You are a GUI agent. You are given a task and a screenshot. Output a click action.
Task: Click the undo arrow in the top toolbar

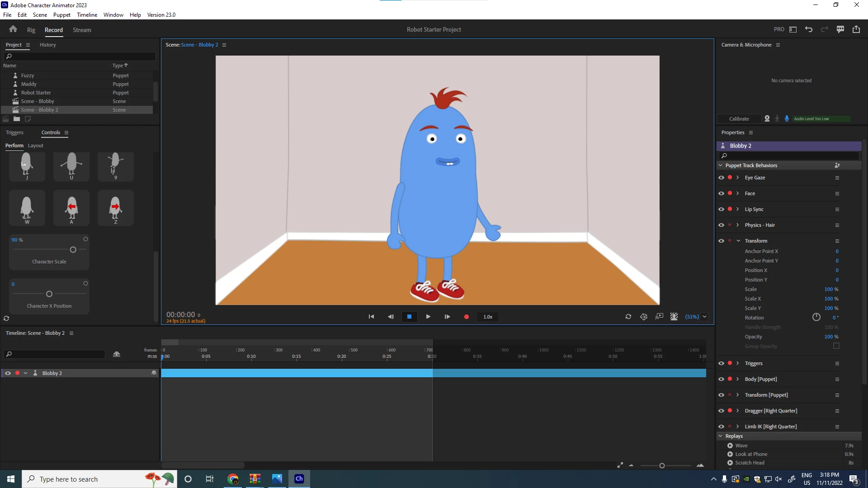[x=809, y=29]
